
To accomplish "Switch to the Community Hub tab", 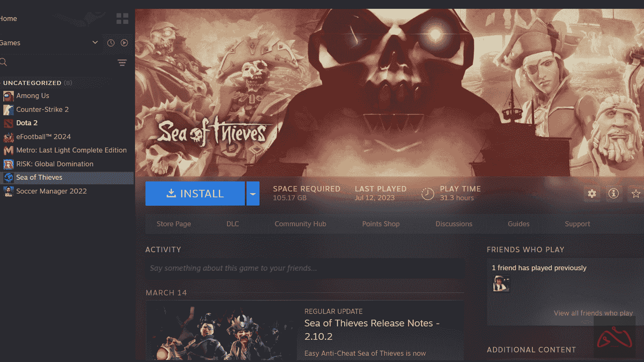I will point(300,224).
